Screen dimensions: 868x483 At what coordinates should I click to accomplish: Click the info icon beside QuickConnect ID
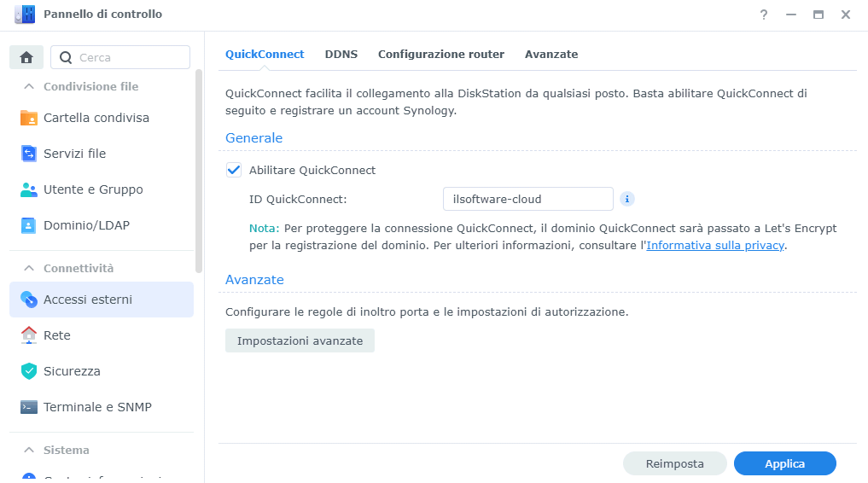click(x=626, y=199)
